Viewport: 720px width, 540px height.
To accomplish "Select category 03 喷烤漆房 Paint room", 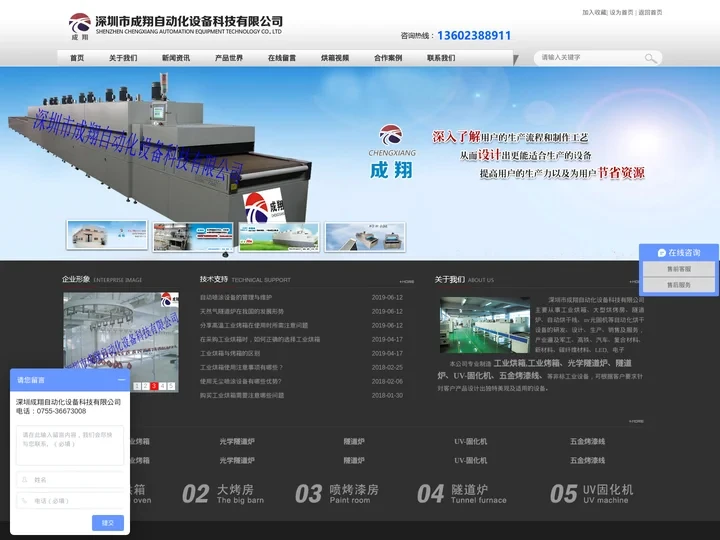I will [x=337, y=494].
